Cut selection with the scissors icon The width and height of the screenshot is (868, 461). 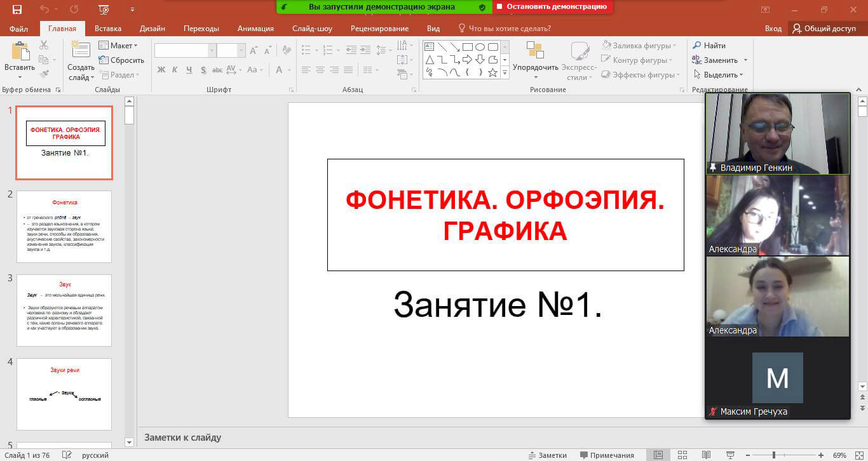(x=44, y=45)
